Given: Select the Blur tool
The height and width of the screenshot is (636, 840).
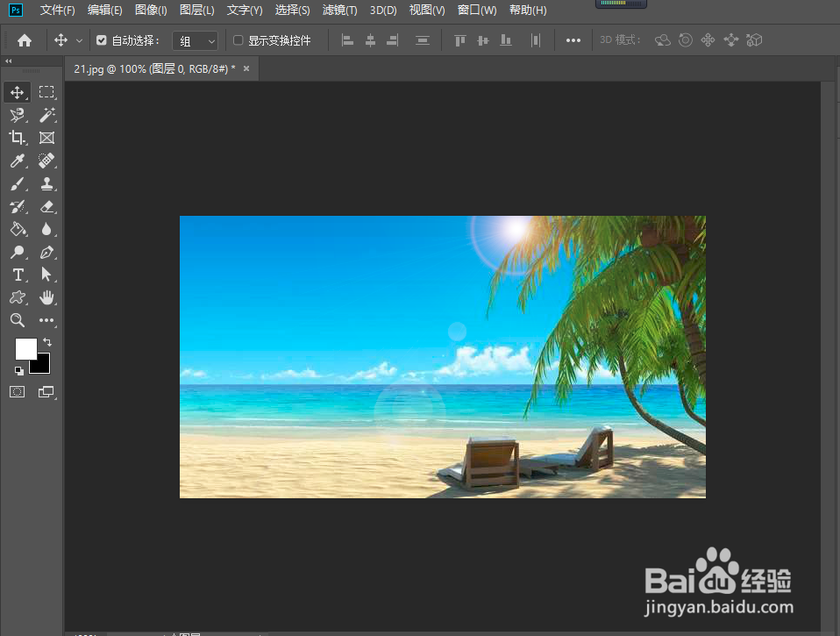Looking at the screenshot, I should pos(46,229).
